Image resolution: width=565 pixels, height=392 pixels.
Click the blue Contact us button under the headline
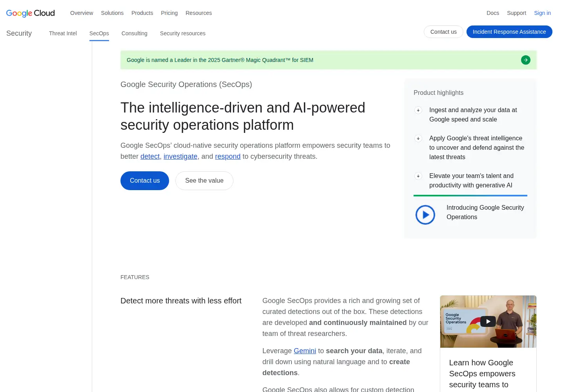[x=145, y=181]
